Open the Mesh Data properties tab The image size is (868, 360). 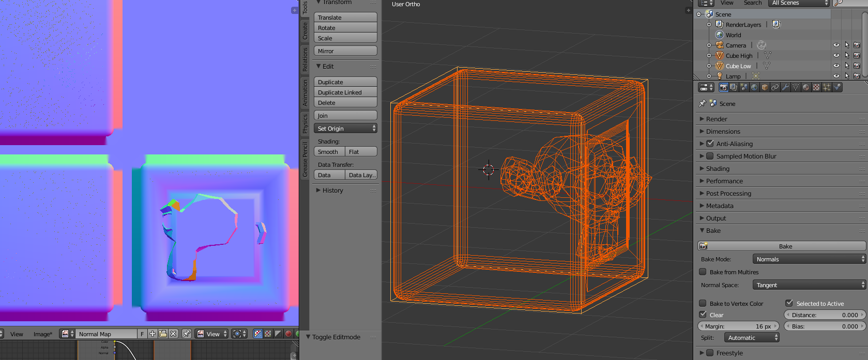tap(796, 87)
